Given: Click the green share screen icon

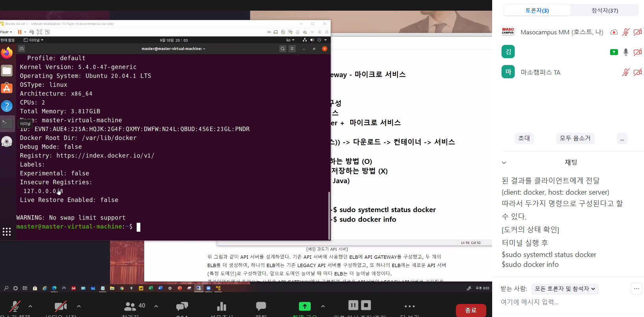Looking at the screenshot, I should tap(304, 306).
